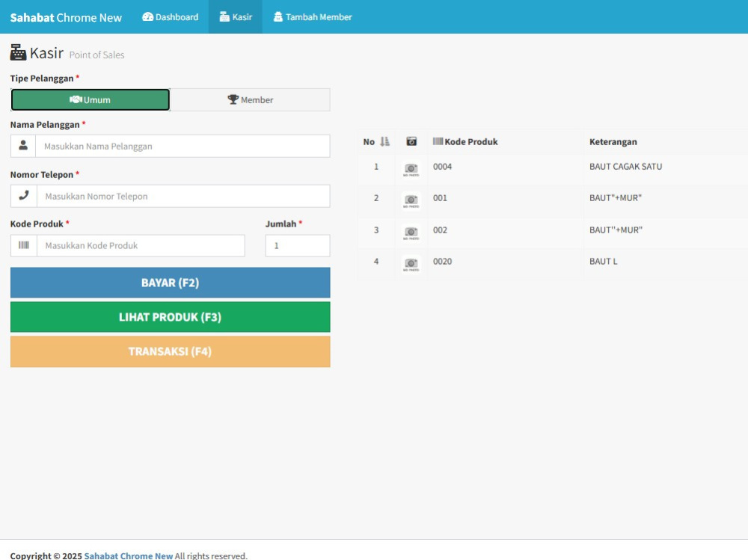Click the large Kasir page heading icon
748x560 pixels.
point(18,52)
